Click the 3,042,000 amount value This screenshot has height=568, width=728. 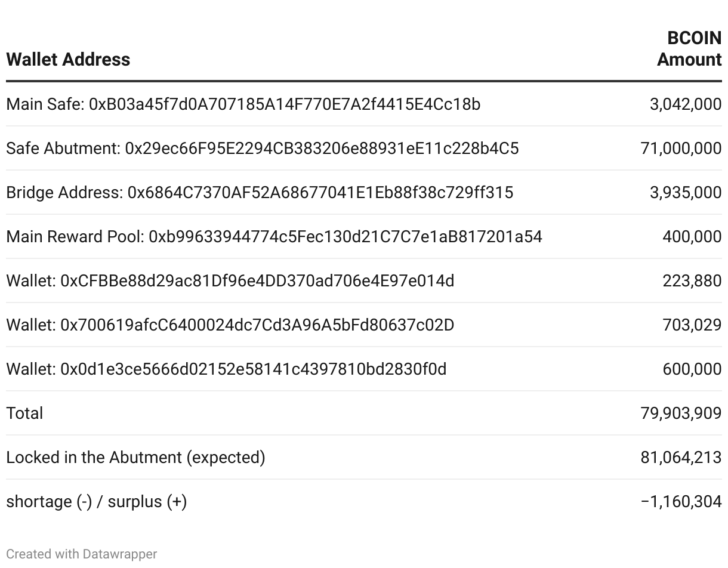point(685,104)
